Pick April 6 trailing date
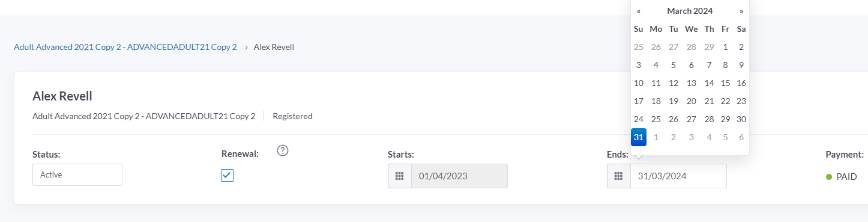868x222 pixels. tap(741, 137)
